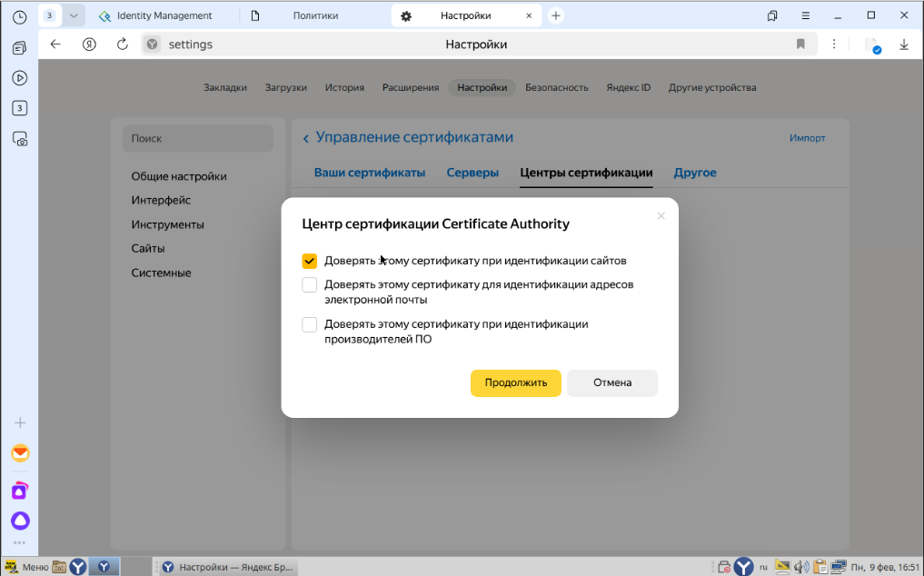Switch to the Серверы tab
Screen dimensions: 924x576
472,172
